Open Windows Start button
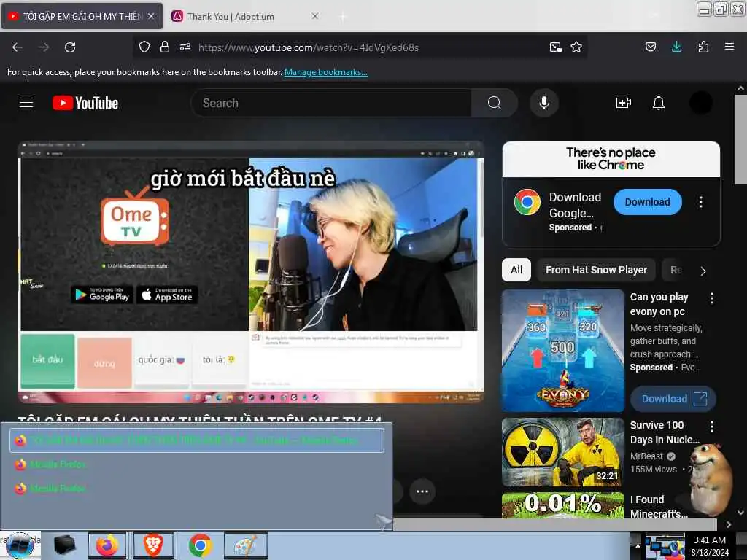 click(19, 545)
